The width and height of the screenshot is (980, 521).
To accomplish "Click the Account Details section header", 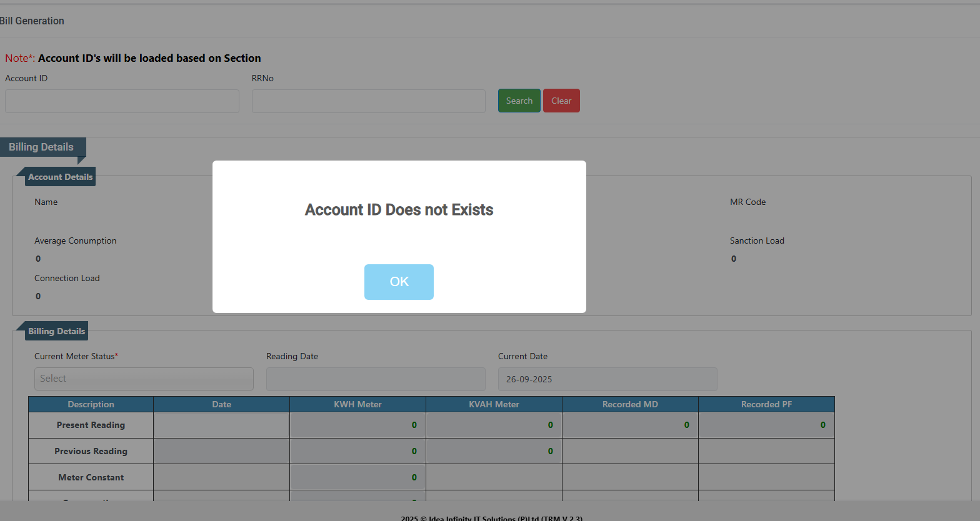I will (x=60, y=177).
